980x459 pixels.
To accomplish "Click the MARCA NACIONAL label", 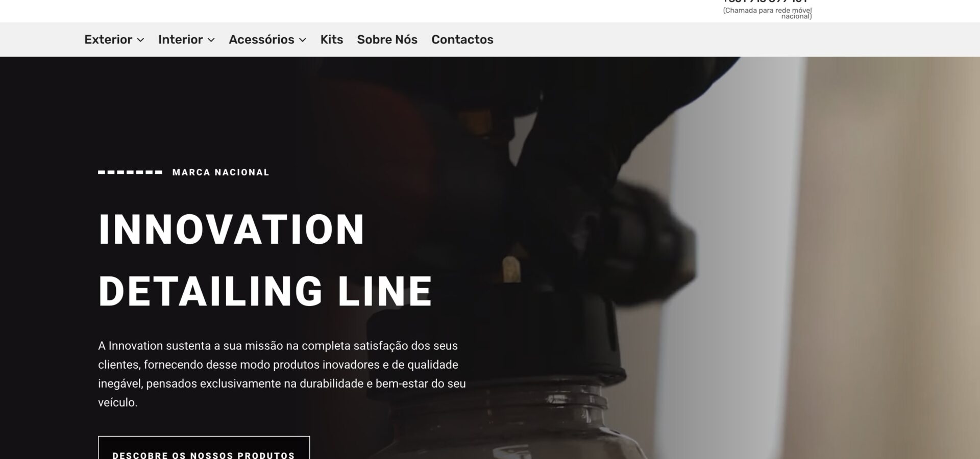I will pos(221,172).
